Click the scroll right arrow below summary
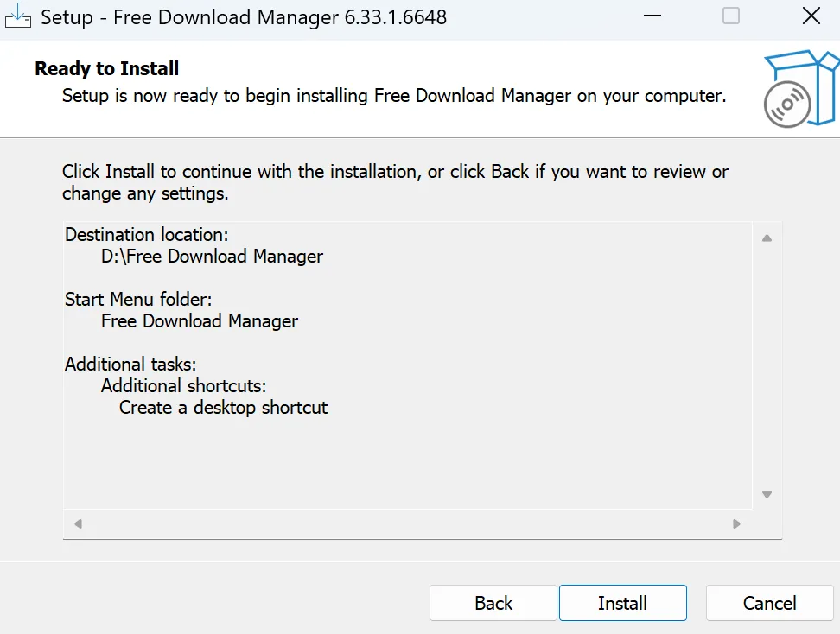840x634 pixels. [x=736, y=523]
